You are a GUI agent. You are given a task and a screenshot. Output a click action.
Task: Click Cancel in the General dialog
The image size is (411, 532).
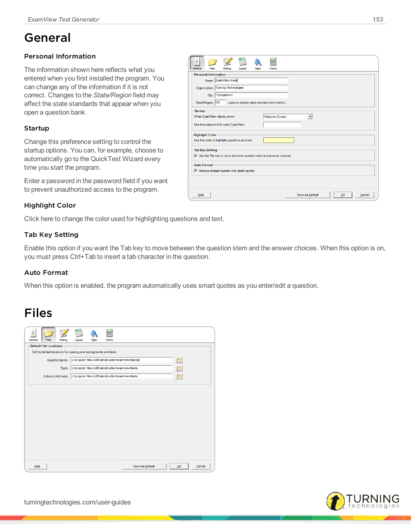point(364,195)
